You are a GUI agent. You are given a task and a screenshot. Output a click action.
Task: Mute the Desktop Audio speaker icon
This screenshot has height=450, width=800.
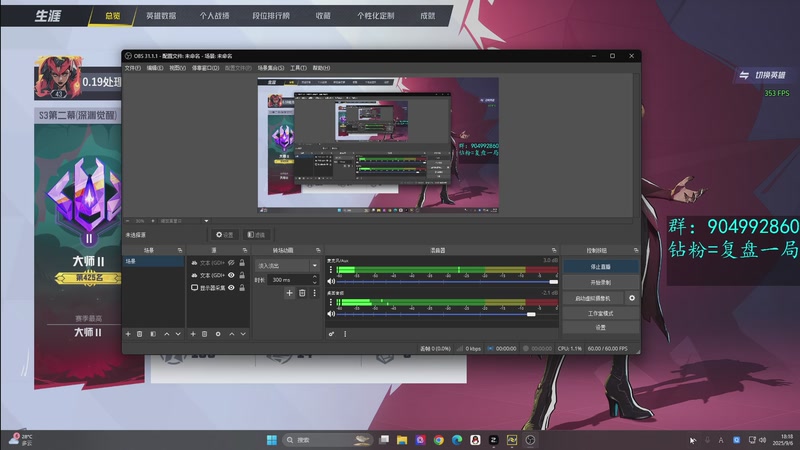click(x=331, y=314)
